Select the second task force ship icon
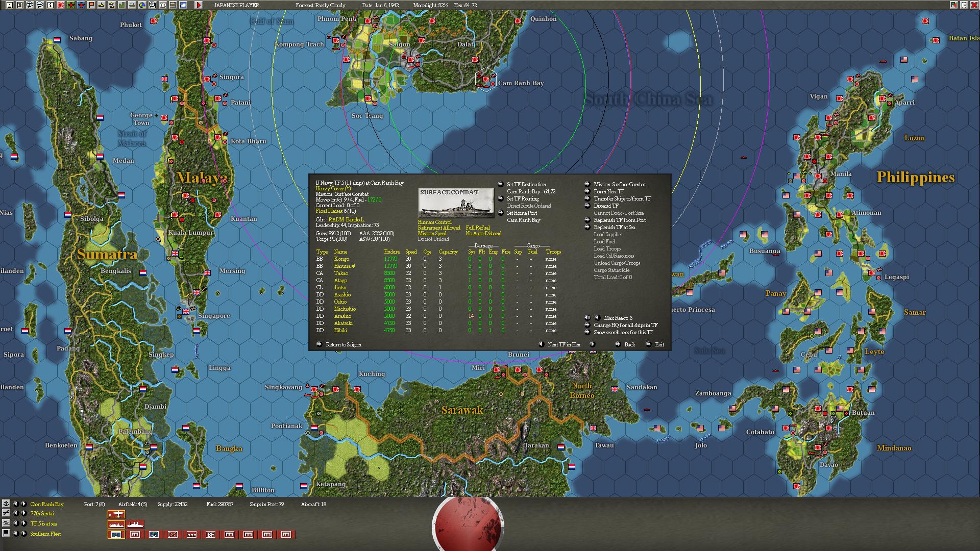This screenshot has height=551, width=980. pos(135,524)
